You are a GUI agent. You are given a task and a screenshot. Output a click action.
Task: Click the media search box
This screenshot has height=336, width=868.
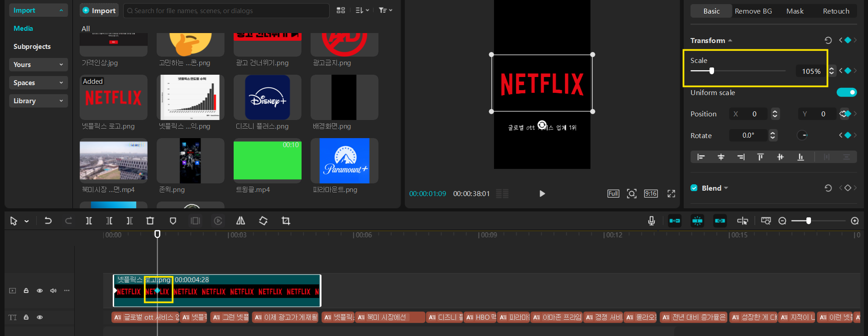coord(226,10)
